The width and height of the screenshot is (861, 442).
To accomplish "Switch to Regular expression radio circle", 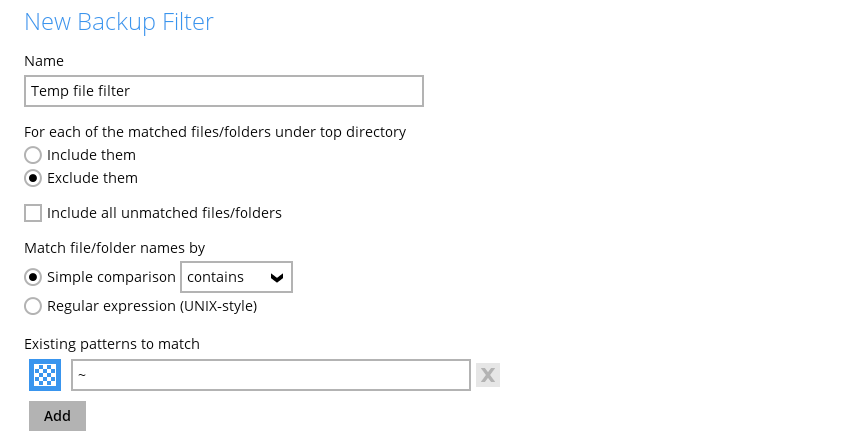I will click(33, 306).
